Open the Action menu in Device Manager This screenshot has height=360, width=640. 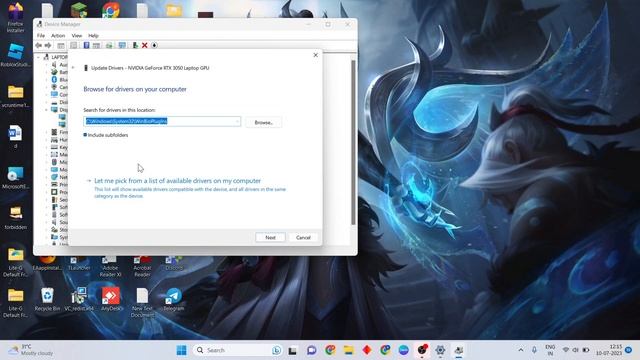pos(58,36)
